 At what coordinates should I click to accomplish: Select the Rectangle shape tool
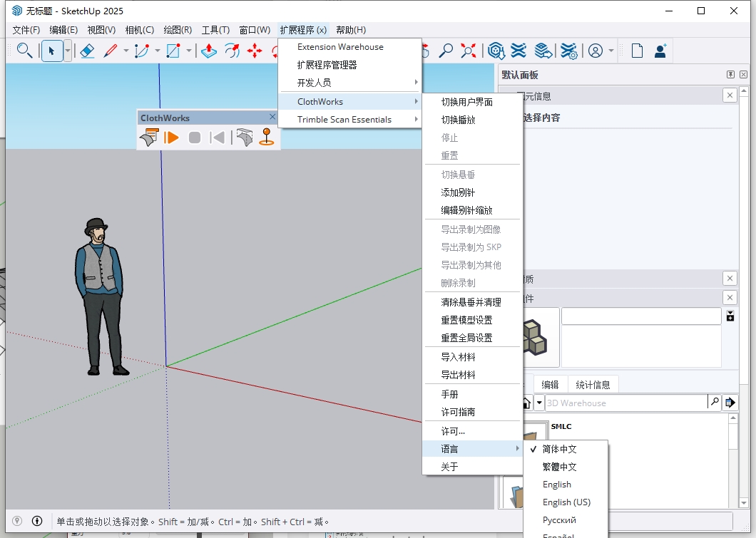173,51
